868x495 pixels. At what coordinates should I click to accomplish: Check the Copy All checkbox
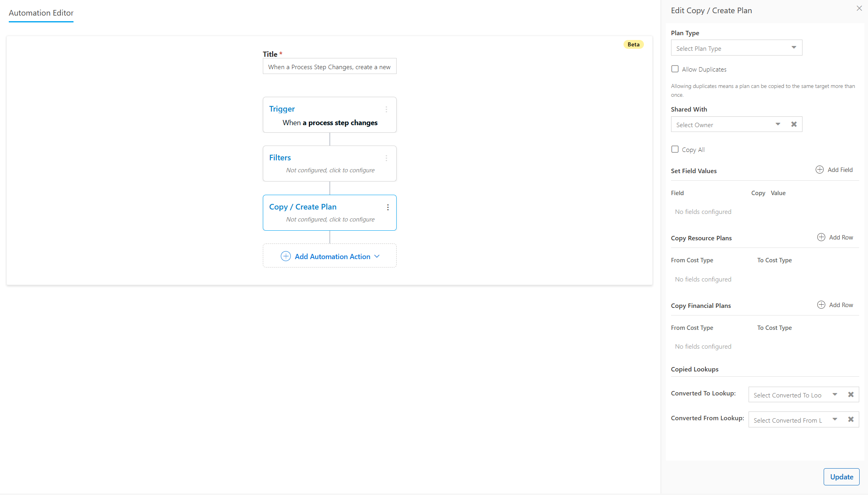click(675, 149)
